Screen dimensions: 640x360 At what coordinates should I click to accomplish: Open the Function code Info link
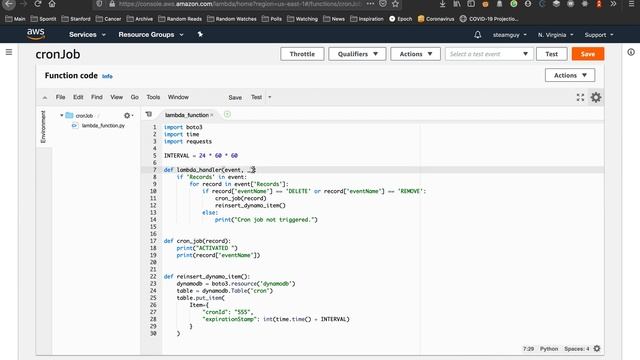107,76
